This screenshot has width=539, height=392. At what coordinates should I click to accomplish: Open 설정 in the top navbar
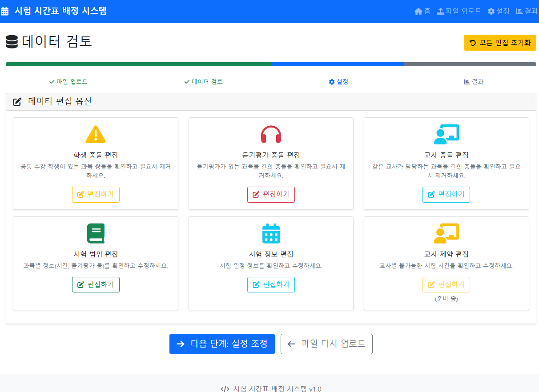click(x=499, y=11)
